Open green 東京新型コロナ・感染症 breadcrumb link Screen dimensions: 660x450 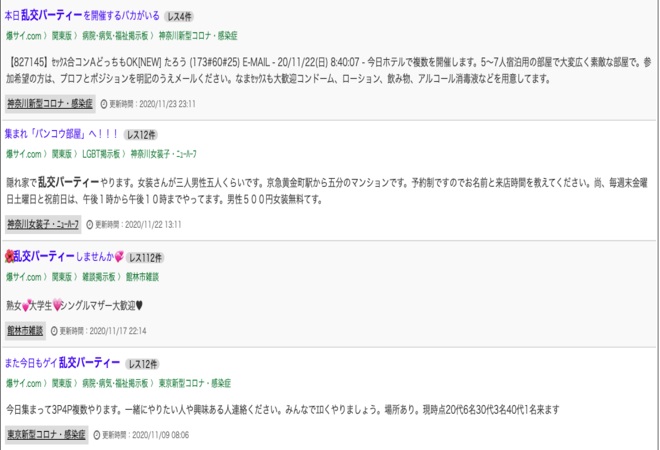coord(194,383)
